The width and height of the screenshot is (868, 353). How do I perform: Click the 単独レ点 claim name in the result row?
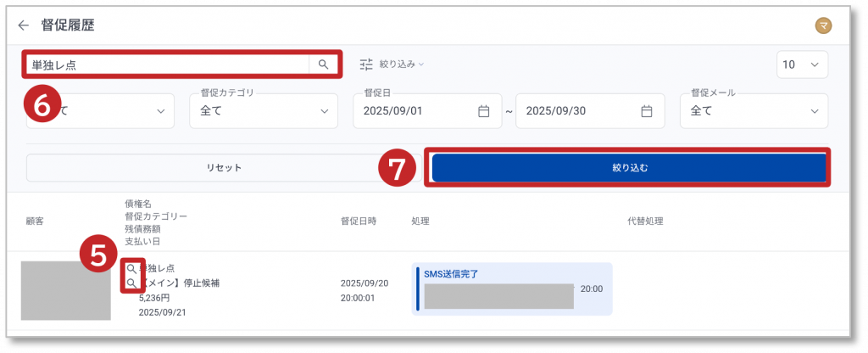159,268
